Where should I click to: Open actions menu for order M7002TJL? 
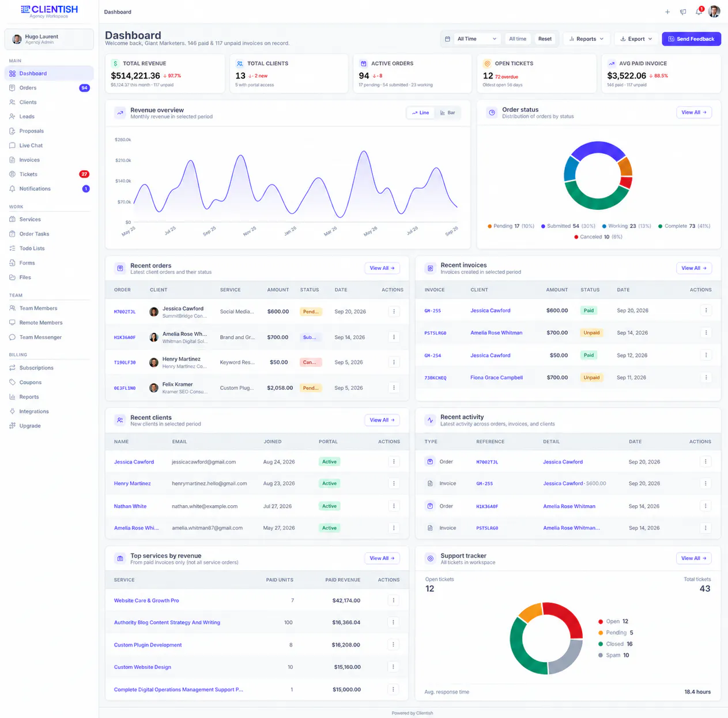pyautogui.click(x=394, y=311)
